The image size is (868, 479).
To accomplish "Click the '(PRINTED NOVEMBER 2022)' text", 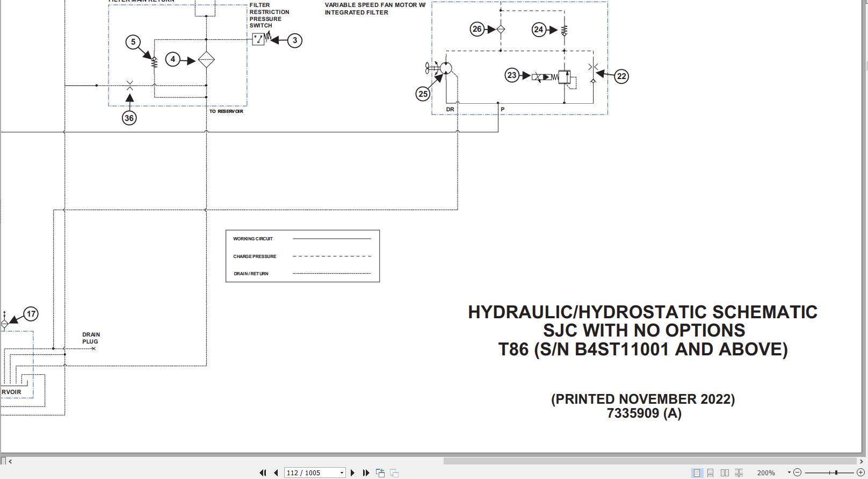I will tap(643, 399).
